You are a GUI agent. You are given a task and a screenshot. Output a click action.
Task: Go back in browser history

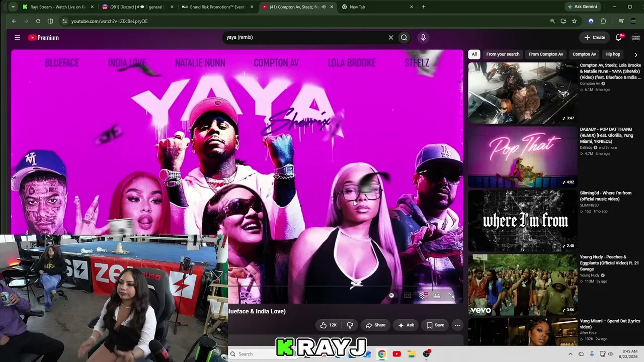pos(14,21)
